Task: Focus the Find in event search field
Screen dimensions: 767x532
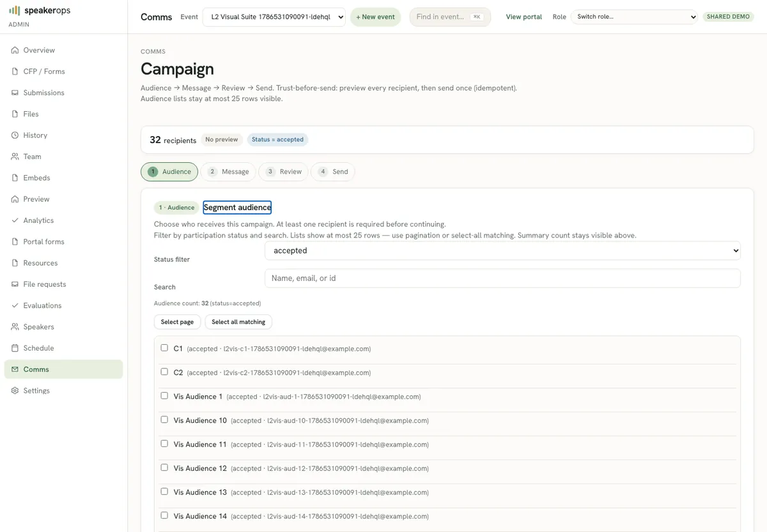Action: pyautogui.click(x=450, y=17)
